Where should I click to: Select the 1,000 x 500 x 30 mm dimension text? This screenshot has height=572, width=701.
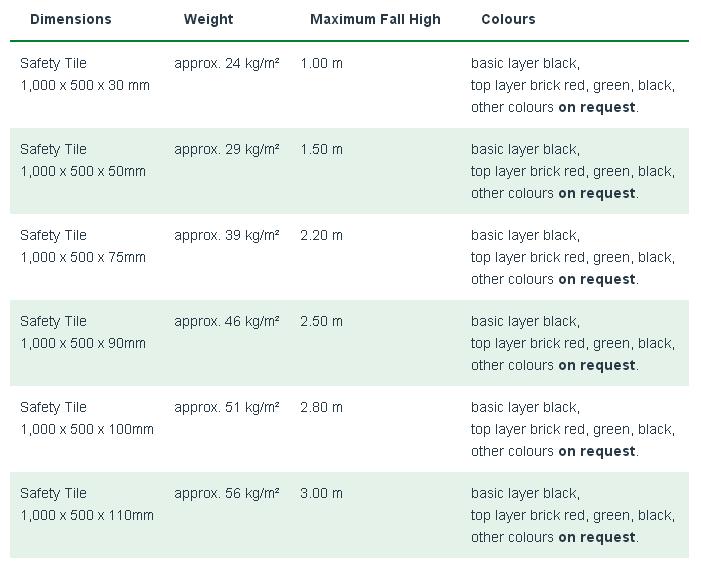[85, 85]
